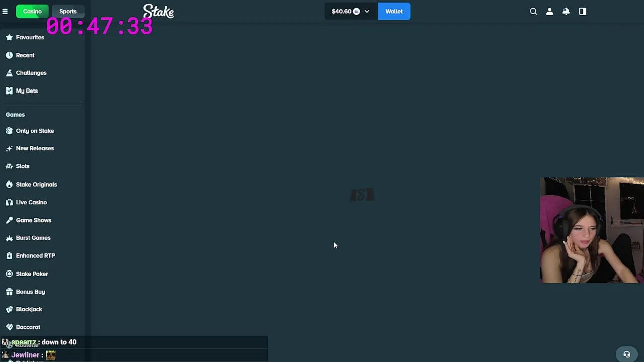Image resolution: width=644 pixels, height=362 pixels.
Task: Click the Burst Games icon
Action: (9, 238)
